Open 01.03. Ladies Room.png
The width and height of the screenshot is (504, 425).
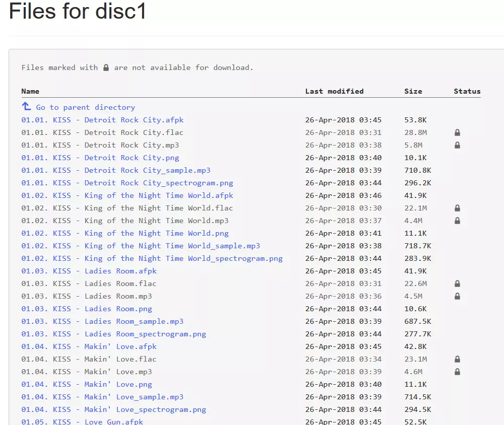pos(87,309)
